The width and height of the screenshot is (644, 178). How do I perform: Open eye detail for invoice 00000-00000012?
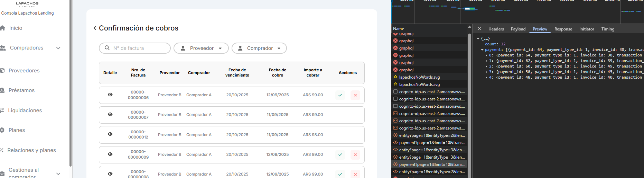click(x=110, y=134)
